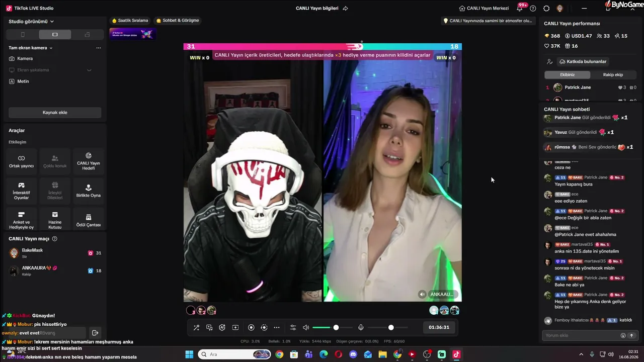Open the profile avatar menu
The width and height of the screenshot is (644, 362).
pyautogui.click(x=559, y=8)
